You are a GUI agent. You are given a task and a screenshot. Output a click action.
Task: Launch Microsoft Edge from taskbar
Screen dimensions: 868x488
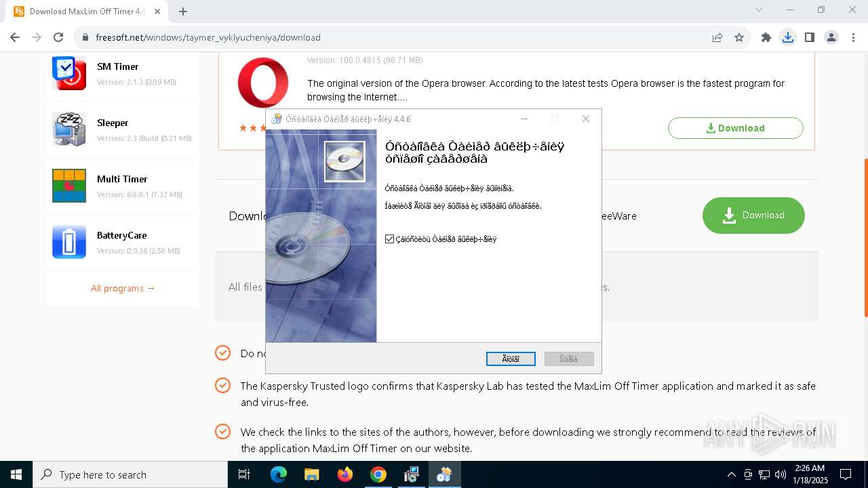coord(279,474)
